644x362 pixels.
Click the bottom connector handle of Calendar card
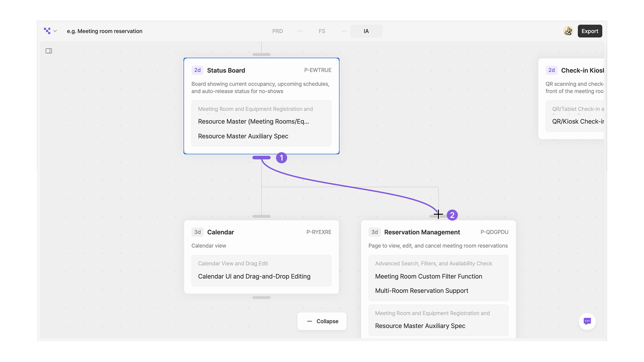tap(261, 297)
